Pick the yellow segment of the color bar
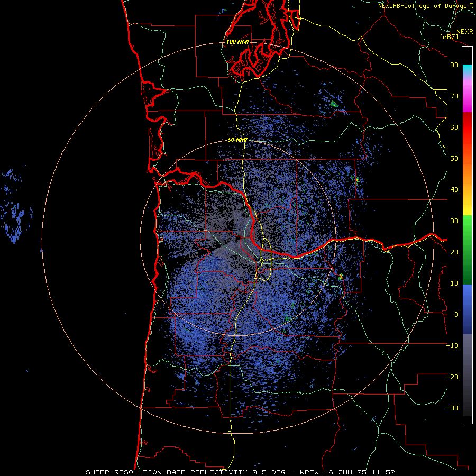This screenshot has width=476, height=476. pyautogui.click(x=467, y=207)
